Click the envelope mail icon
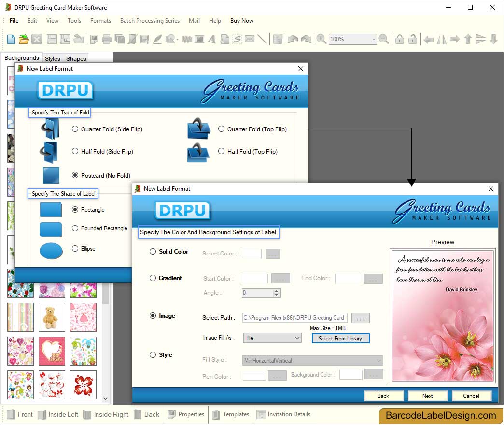The image size is (504, 425). pyautogui.click(x=250, y=39)
